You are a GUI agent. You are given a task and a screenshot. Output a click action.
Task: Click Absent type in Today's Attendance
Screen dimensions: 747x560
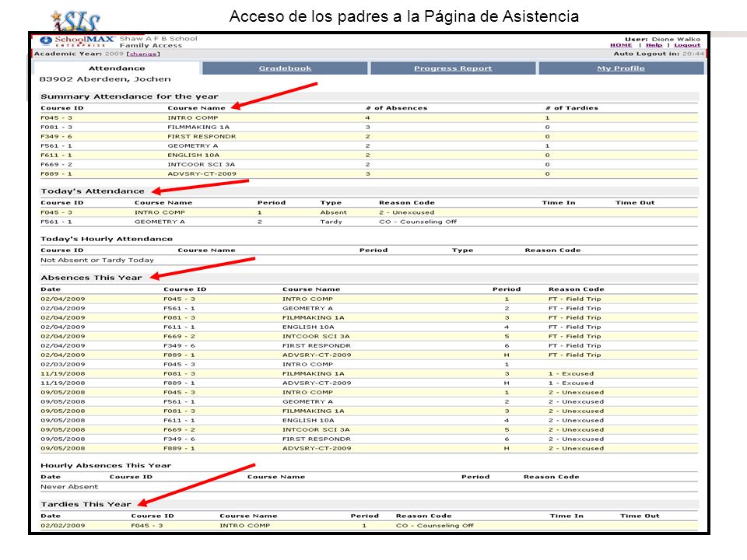(x=334, y=212)
